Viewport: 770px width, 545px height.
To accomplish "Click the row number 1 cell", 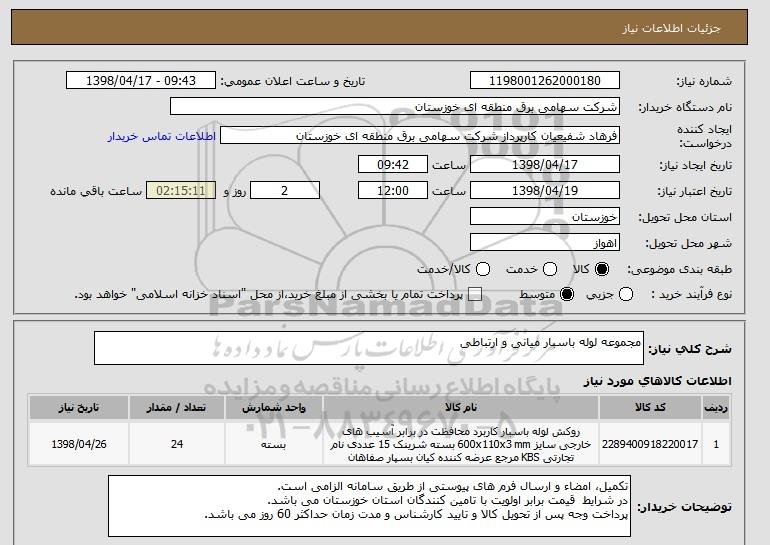I will (716, 444).
